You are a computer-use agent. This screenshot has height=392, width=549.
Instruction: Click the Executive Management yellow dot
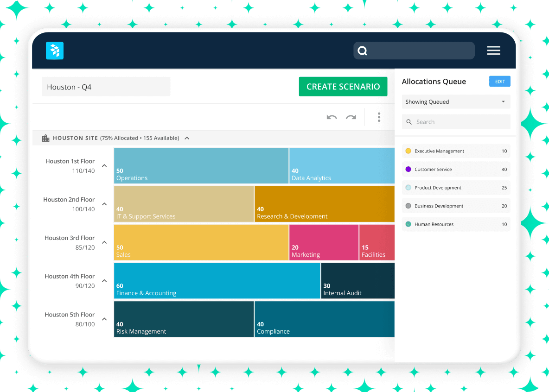(408, 151)
